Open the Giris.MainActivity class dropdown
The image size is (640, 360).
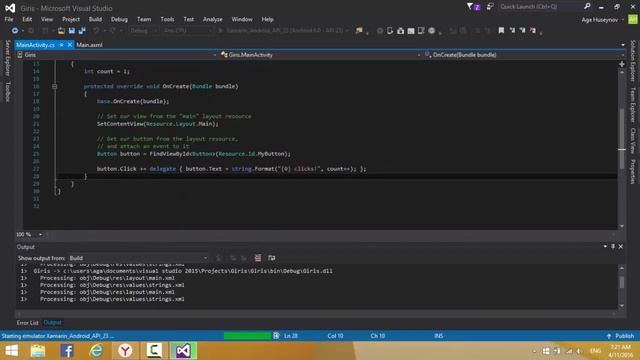[320, 55]
